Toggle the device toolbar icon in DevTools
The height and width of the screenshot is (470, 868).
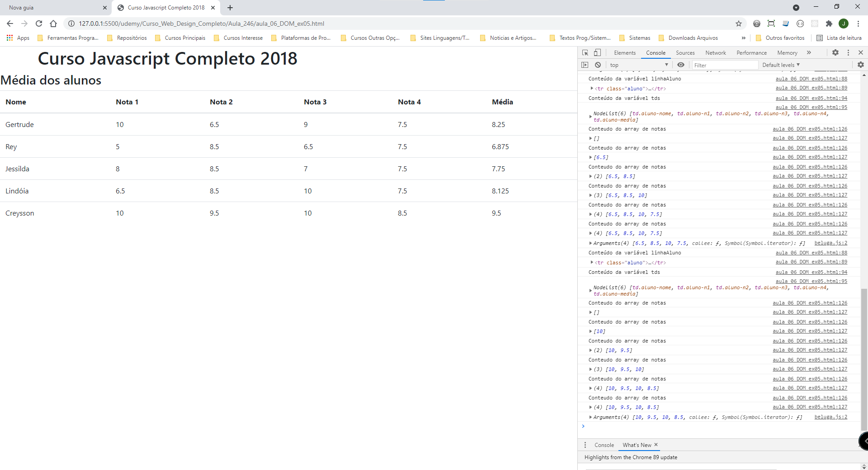pyautogui.click(x=597, y=52)
